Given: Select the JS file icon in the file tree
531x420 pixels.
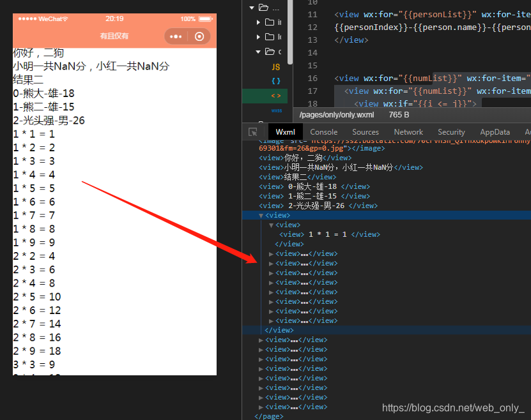Looking at the screenshot, I should tap(276, 67).
